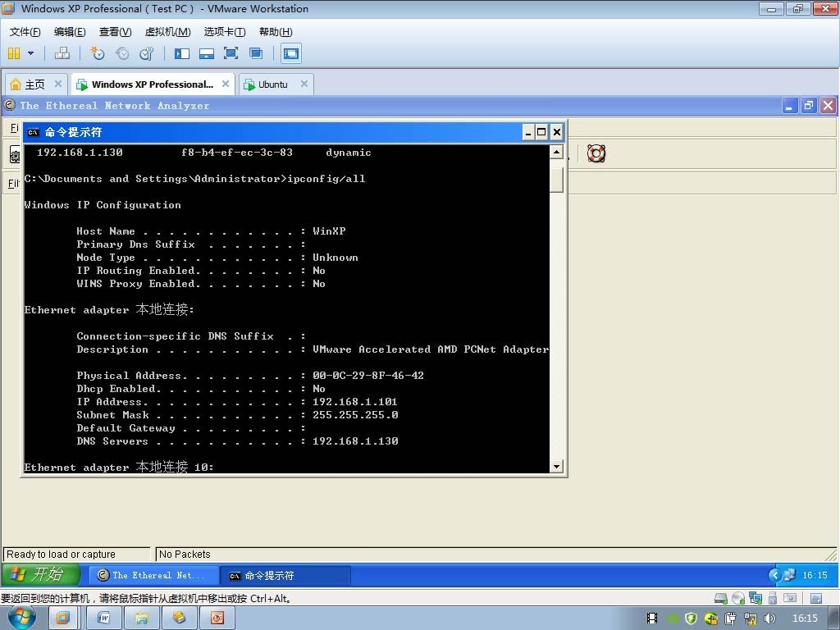This screenshot has width=840, height=630.
Task: Click the VMware status bar camera icon
Action: coord(790,598)
